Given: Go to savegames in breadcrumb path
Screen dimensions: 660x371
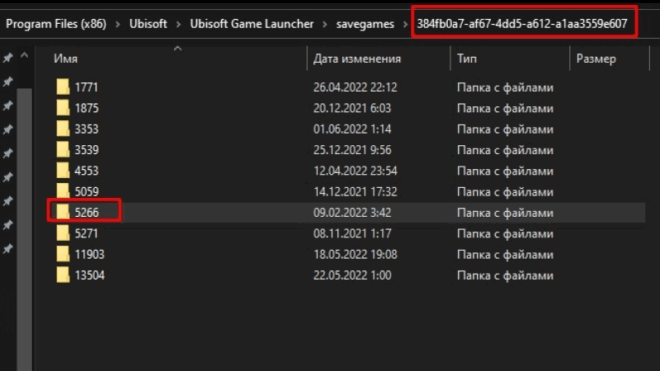Looking at the screenshot, I should coord(365,24).
